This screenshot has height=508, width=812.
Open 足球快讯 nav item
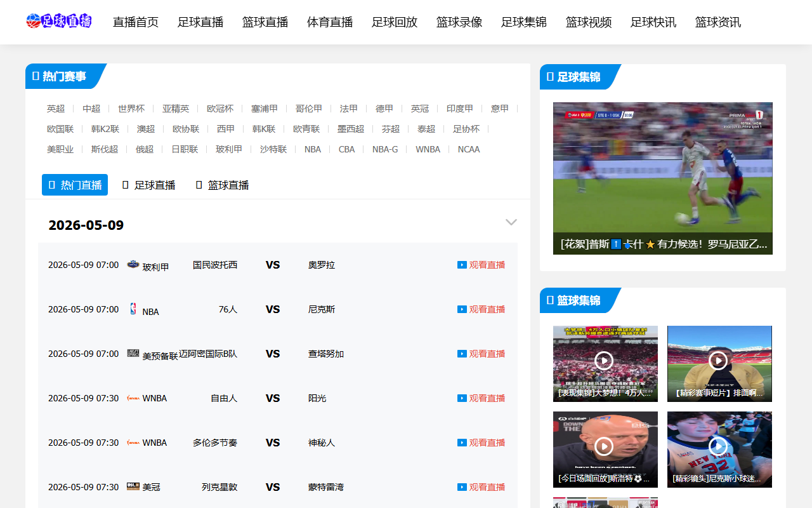pyautogui.click(x=653, y=22)
